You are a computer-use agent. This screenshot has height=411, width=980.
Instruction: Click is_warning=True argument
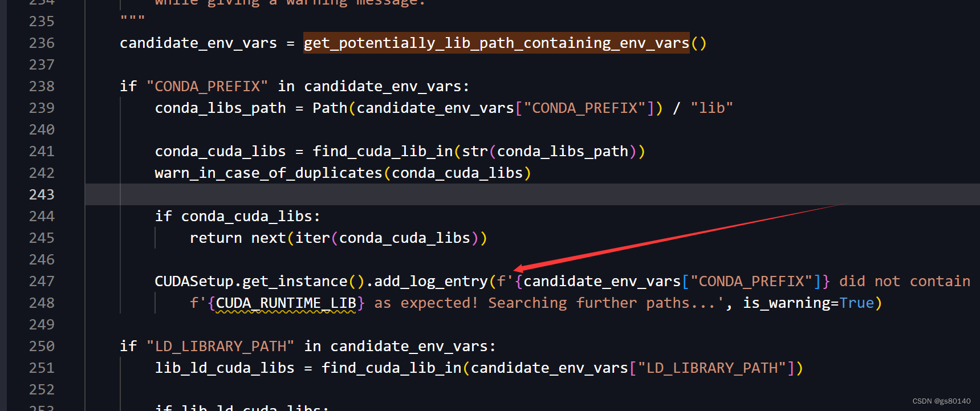click(808, 303)
